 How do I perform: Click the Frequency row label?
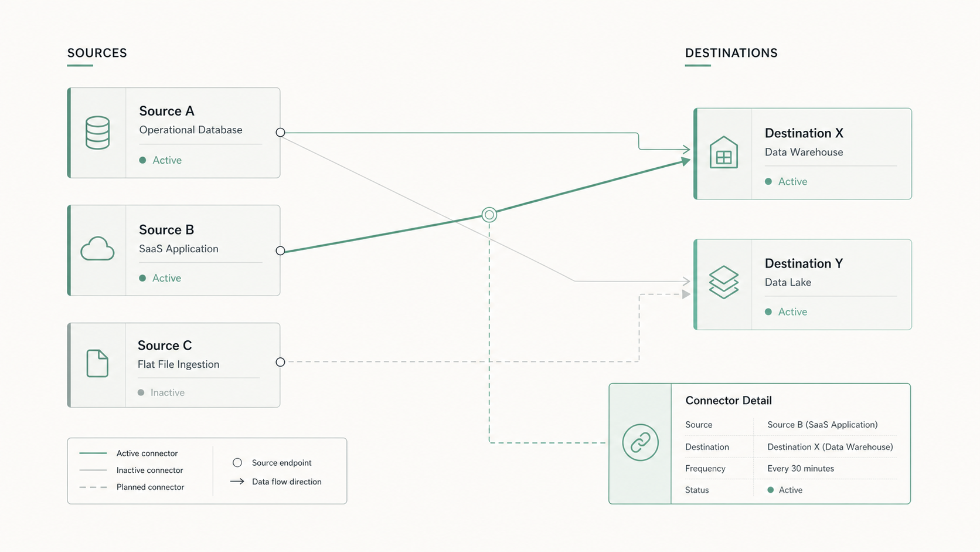[x=705, y=469]
